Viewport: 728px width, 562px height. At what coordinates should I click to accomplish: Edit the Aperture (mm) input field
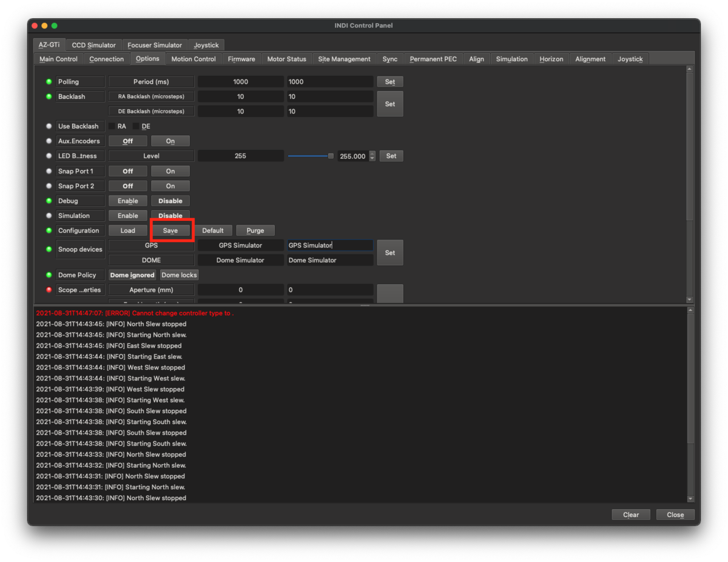pyautogui.click(x=330, y=290)
